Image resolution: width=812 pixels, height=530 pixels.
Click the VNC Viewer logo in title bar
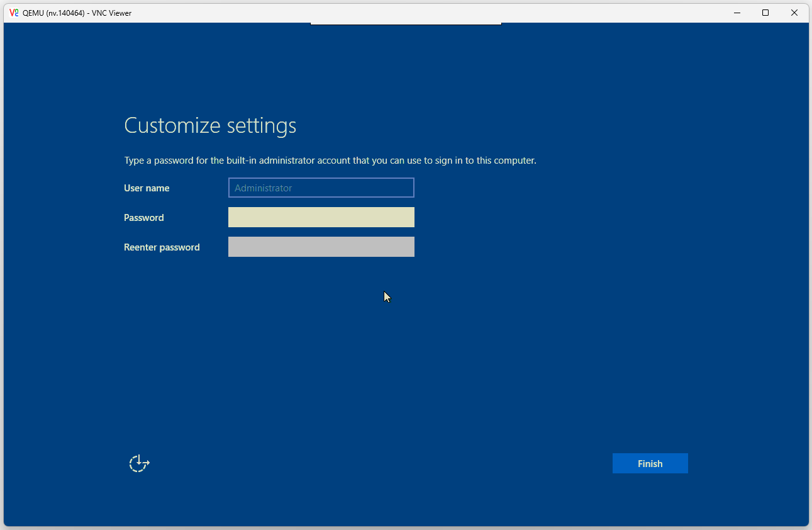point(14,13)
